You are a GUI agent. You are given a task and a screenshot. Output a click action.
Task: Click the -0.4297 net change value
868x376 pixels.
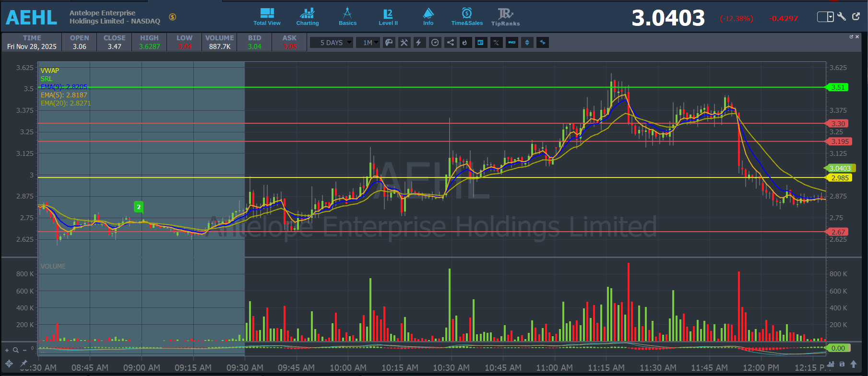tap(783, 19)
